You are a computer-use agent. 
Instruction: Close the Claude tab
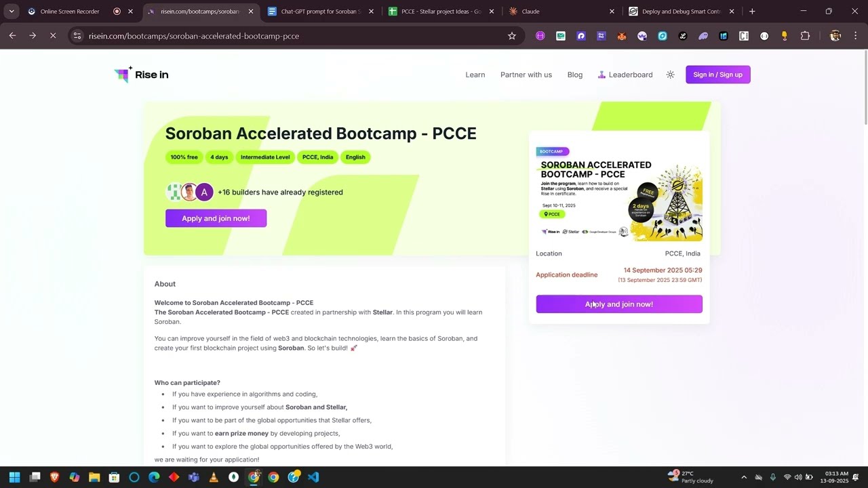pyautogui.click(x=612, y=12)
